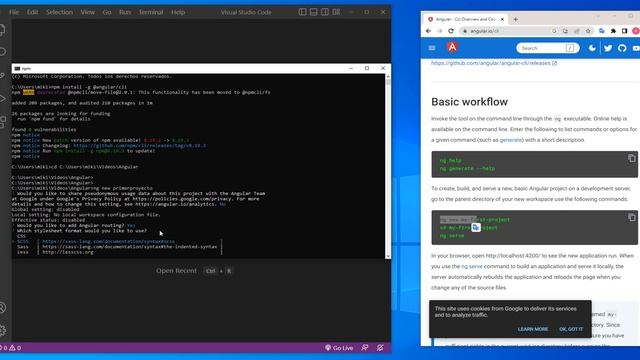640x360 pixels.
Task: Click the Basic workflow heading
Action: coord(469,102)
